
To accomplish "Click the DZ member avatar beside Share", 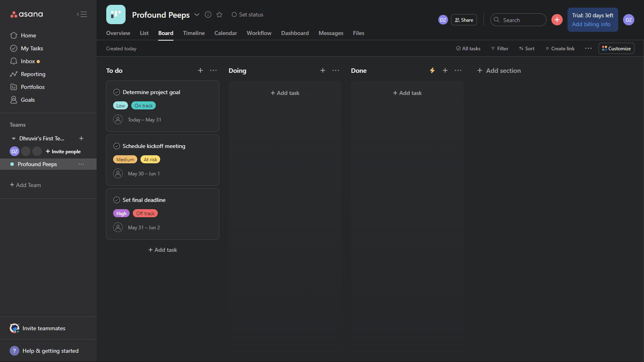I will pyautogui.click(x=443, y=20).
